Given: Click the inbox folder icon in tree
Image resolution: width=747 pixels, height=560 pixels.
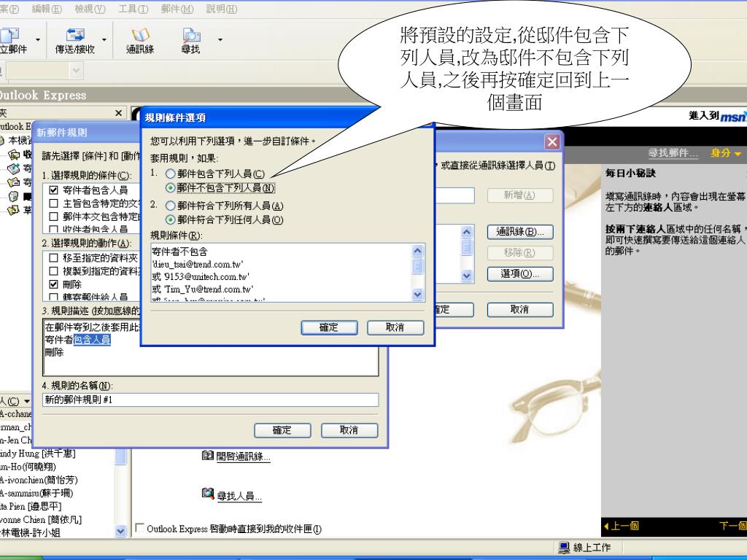Looking at the screenshot, I should pos(15,155).
